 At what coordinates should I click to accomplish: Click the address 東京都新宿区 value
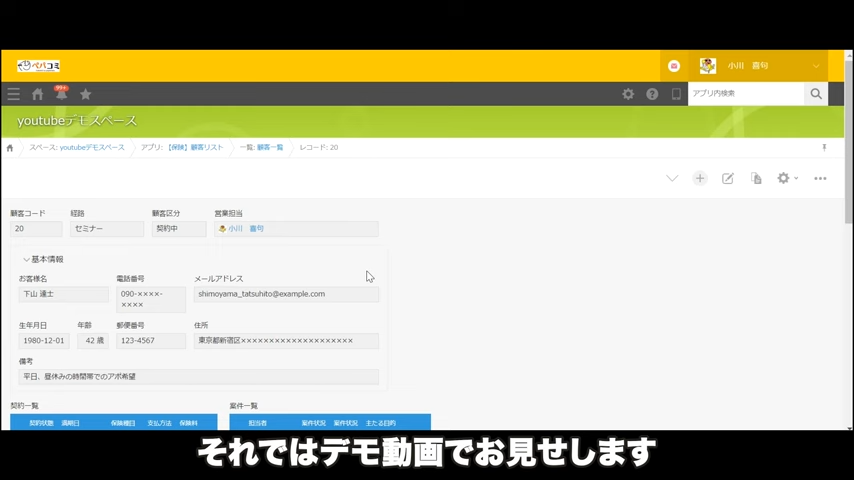pyautogui.click(x=286, y=341)
